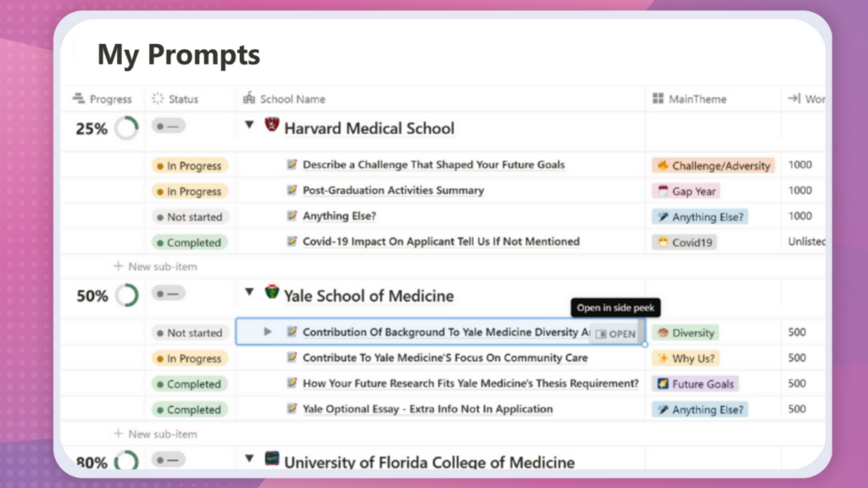This screenshot has width=868, height=488.
Task: Click the Harvard Medical School shield icon
Action: point(272,125)
